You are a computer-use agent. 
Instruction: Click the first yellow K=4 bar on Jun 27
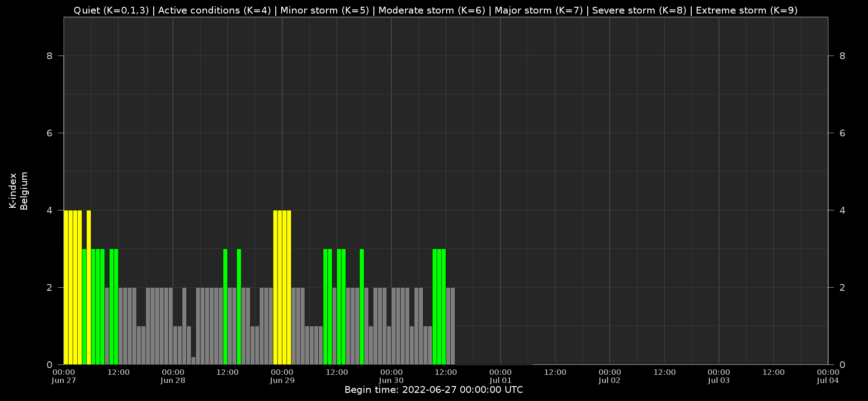tap(66, 287)
